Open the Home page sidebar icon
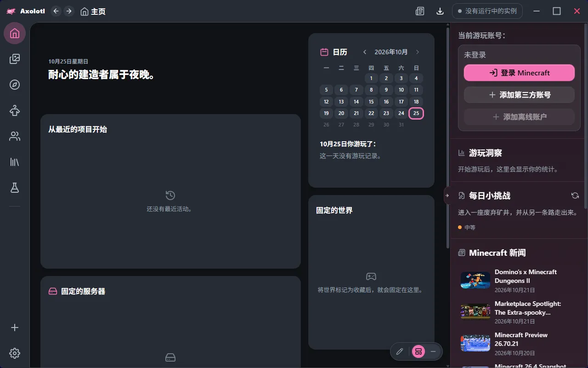588x368 pixels. [x=15, y=33]
